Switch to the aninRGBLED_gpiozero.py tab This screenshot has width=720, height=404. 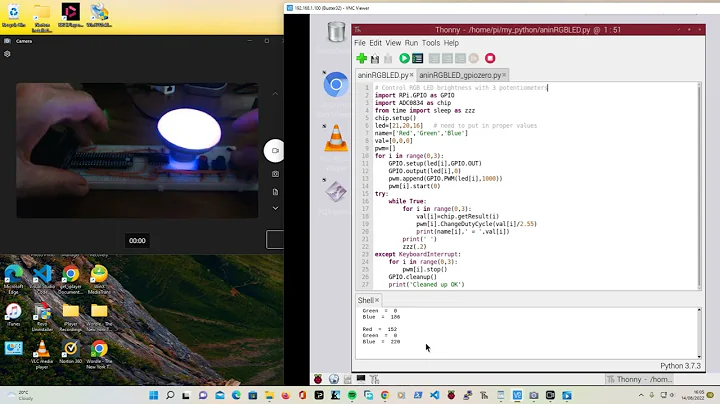coord(460,75)
